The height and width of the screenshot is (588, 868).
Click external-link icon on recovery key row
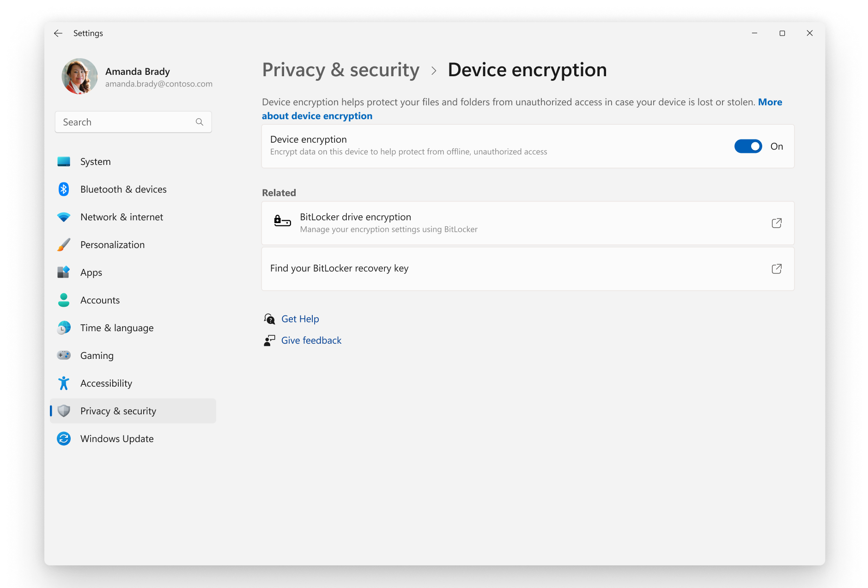tap(777, 269)
